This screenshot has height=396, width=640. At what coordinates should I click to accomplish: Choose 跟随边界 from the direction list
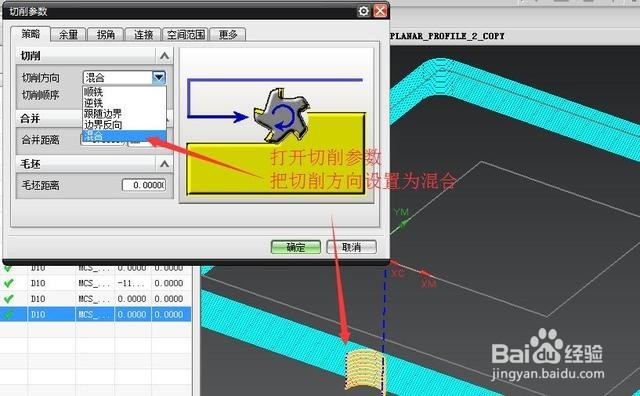click(124, 113)
